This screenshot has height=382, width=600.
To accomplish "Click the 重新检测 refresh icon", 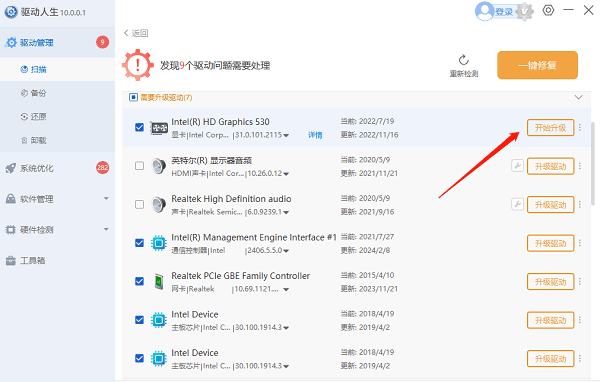I will point(464,60).
